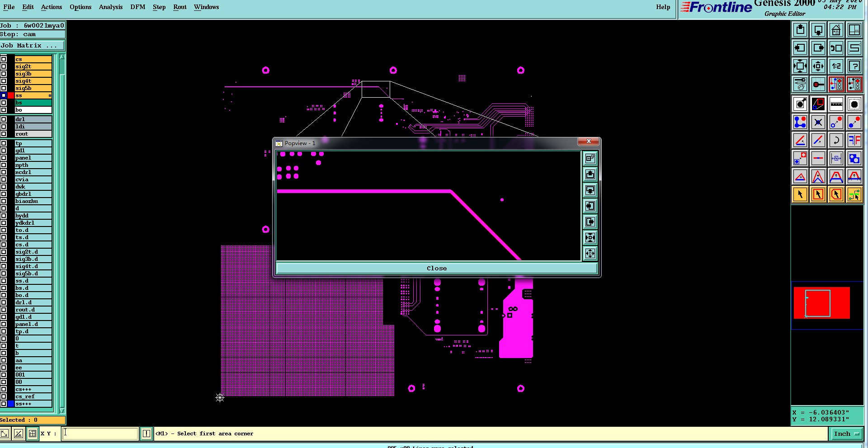Open the wrench and palette tools icon
The width and height of the screenshot is (868, 448).
pos(800,84)
